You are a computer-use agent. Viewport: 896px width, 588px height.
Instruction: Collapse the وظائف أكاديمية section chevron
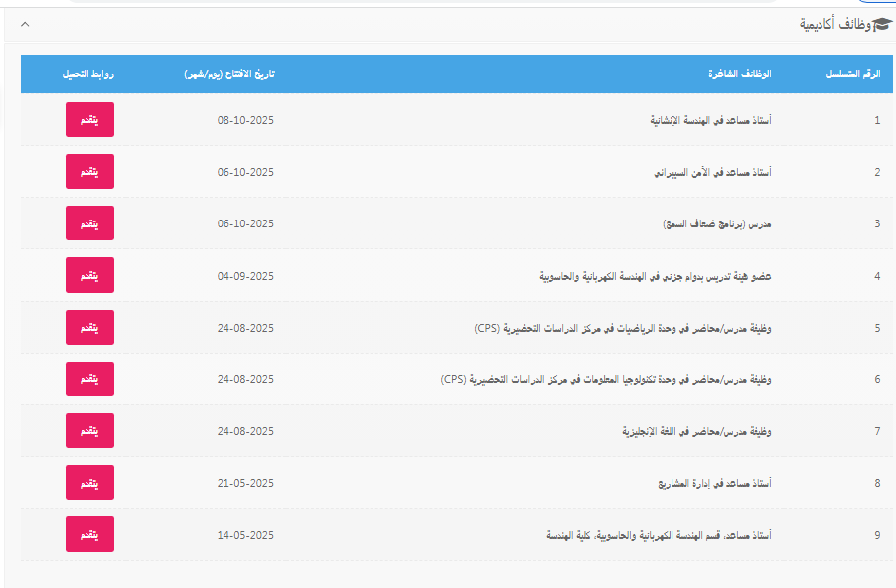(25, 23)
